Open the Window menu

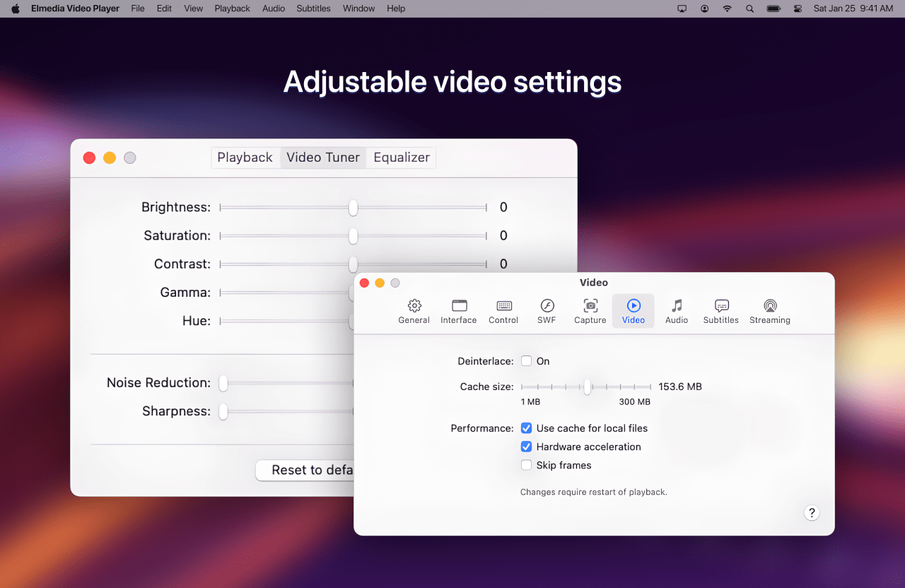359,8
